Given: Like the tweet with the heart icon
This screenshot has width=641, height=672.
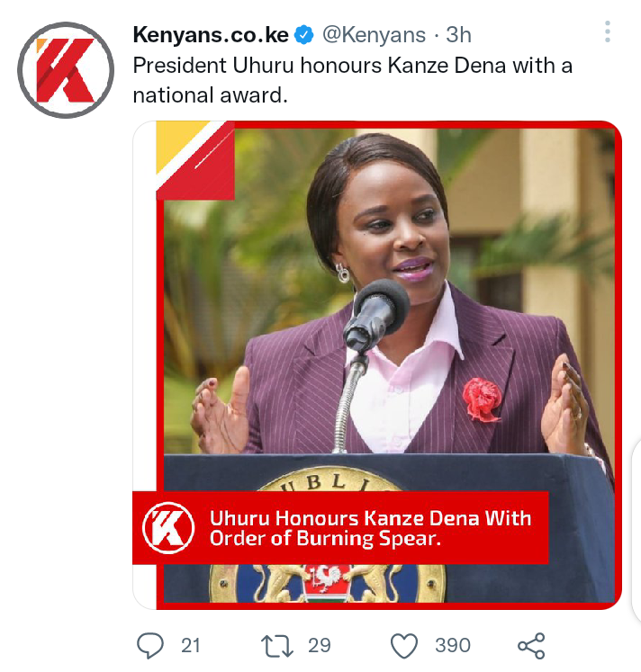Looking at the screenshot, I should click(404, 646).
